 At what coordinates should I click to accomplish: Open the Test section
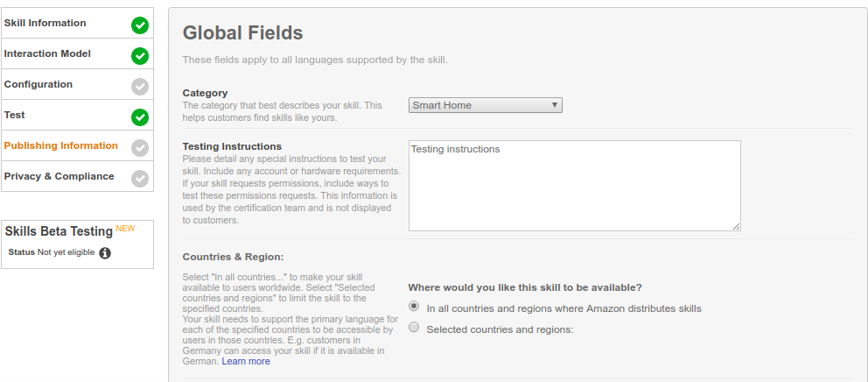click(15, 115)
